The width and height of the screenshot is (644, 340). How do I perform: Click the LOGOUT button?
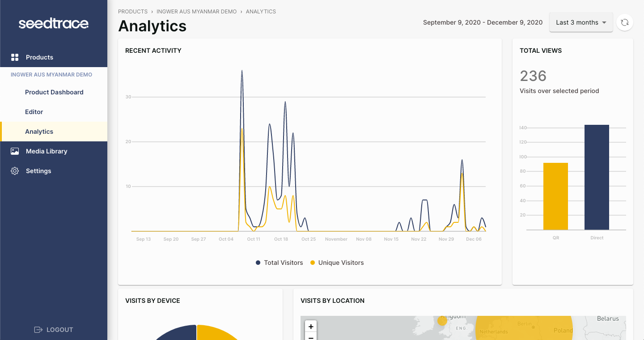tap(54, 330)
